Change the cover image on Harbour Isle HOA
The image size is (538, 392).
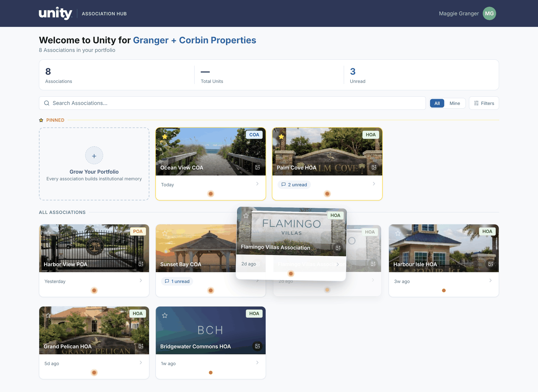(x=491, y=264)
